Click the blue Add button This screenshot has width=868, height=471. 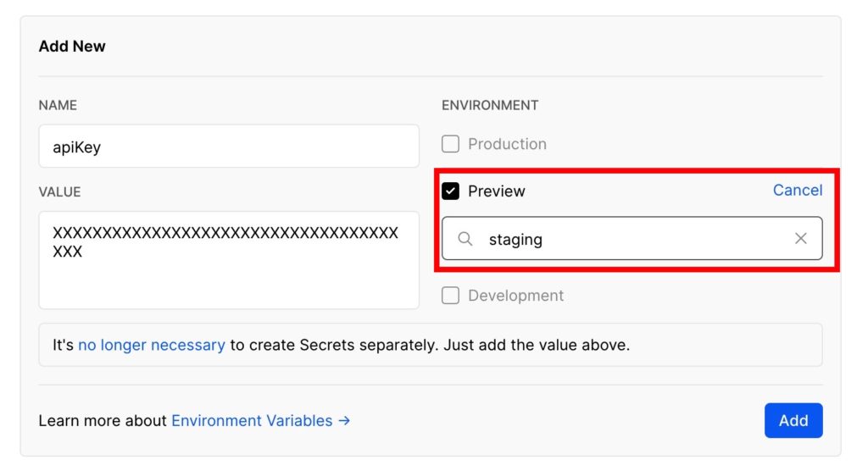793,421
